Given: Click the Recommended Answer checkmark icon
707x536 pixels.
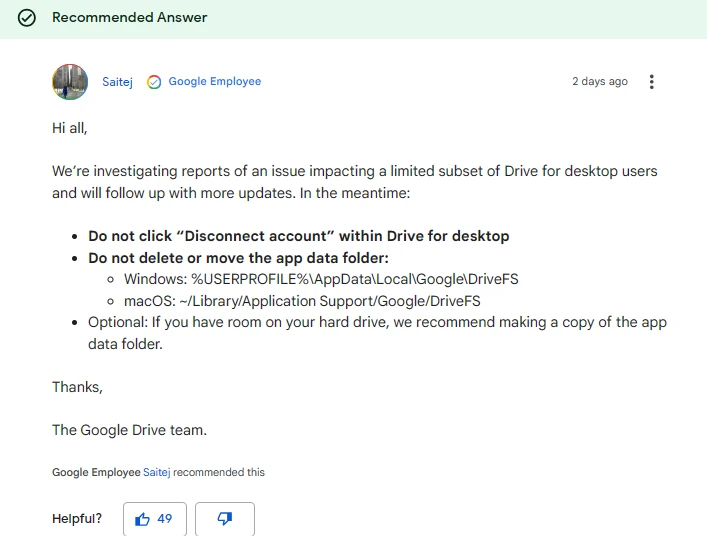Looking at the screenshot, I should 27,18.
